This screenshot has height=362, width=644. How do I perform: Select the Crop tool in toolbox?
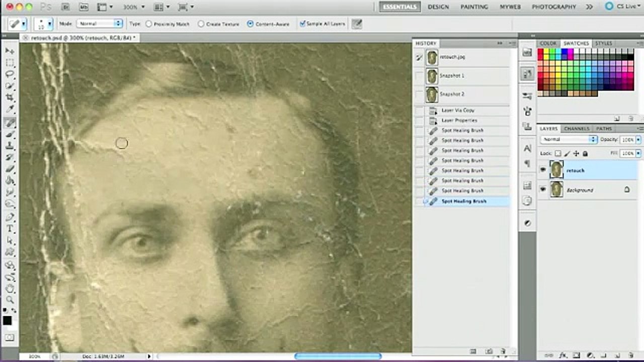(10, 98)
